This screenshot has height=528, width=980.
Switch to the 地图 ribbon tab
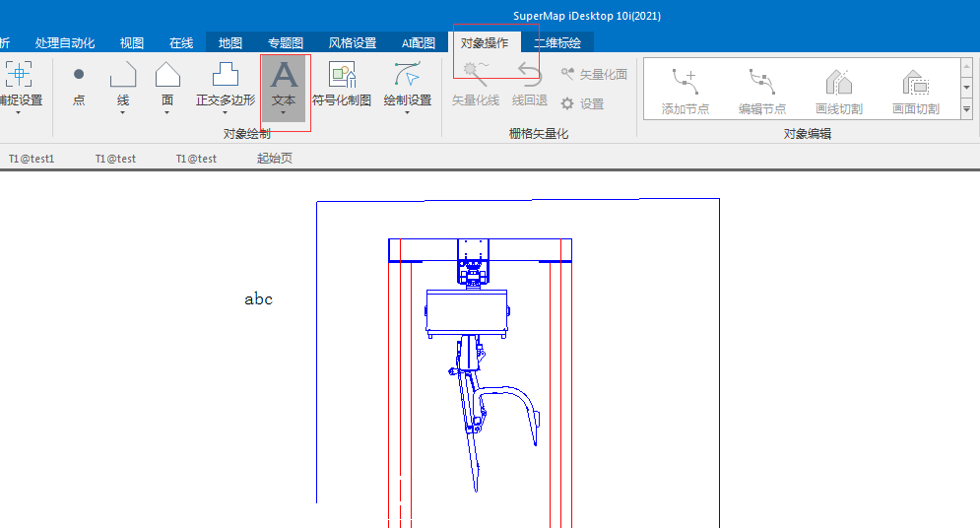pos(230,43)
